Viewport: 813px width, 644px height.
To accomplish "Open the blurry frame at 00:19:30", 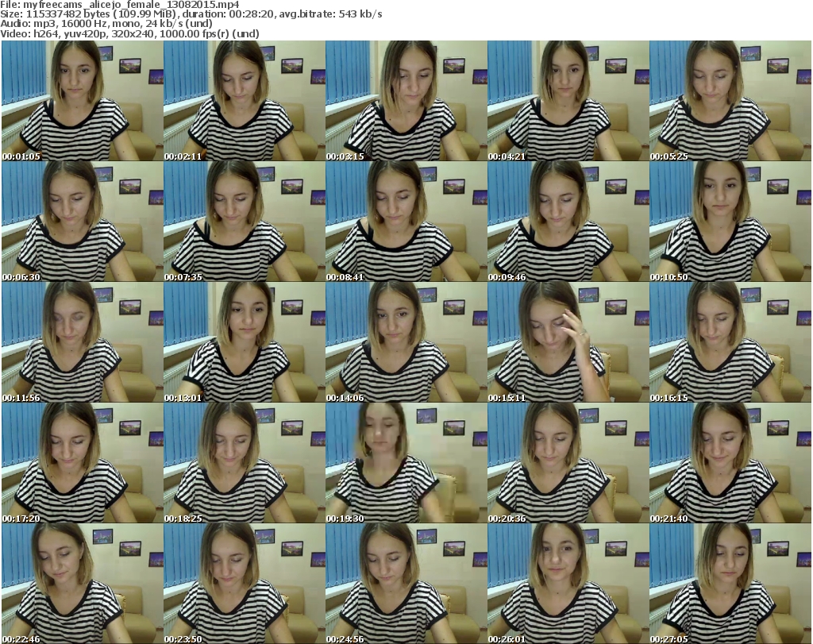I will pyautogui.click(x=406, y=463).
